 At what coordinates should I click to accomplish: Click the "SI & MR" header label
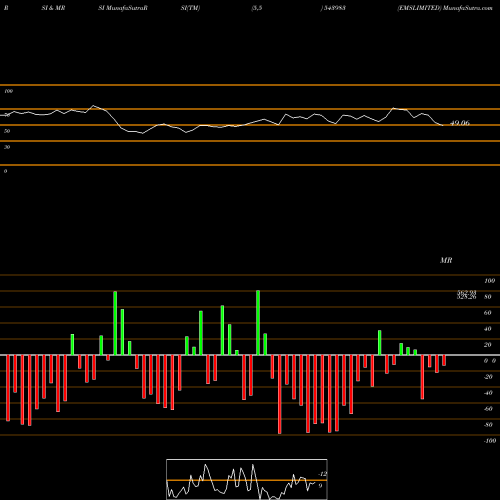click(53, 8)
